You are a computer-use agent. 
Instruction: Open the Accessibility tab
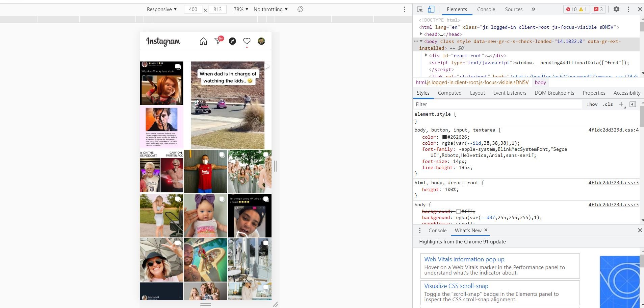point(627,93)
